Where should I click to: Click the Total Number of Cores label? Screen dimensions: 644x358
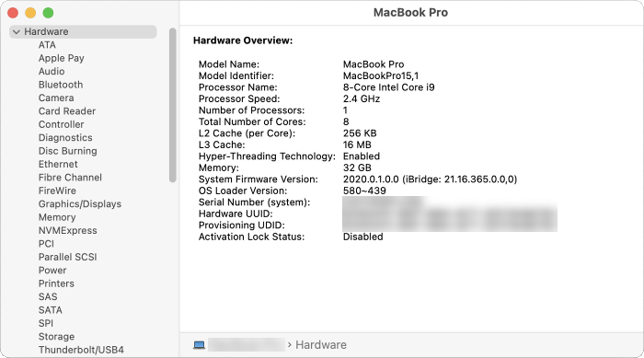[x=252, y=121]
